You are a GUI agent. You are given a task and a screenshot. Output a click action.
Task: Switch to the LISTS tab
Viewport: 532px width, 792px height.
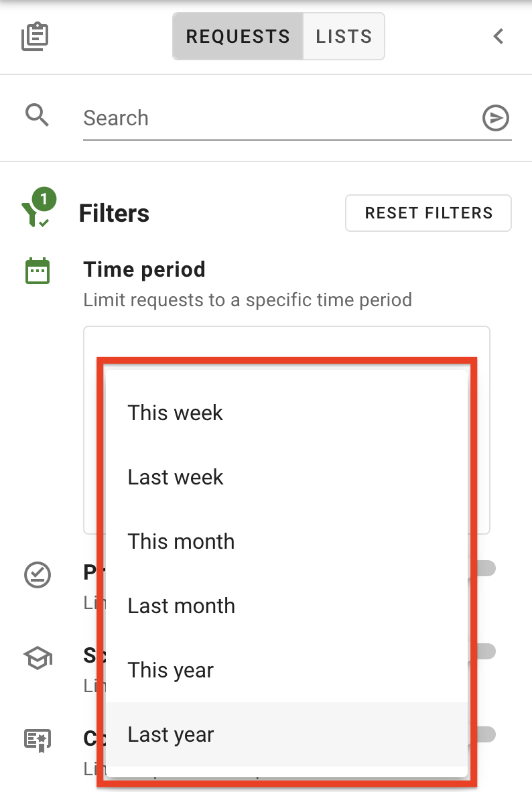coord(344,36)
